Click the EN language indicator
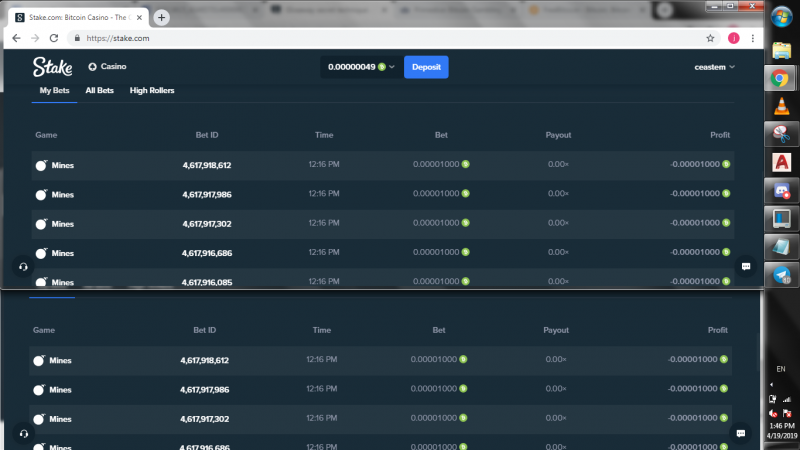Screen dimensions: 800x450 point(781,369)
